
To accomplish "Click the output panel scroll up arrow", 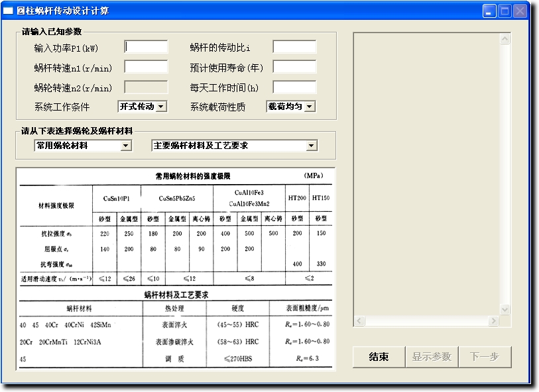I will pyautogui.click(x=505, y=39).
